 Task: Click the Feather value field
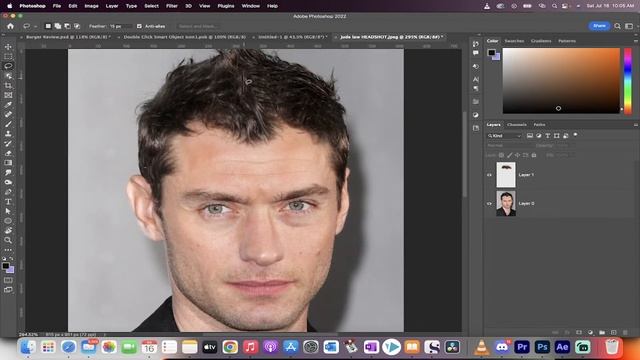(120, 26)
